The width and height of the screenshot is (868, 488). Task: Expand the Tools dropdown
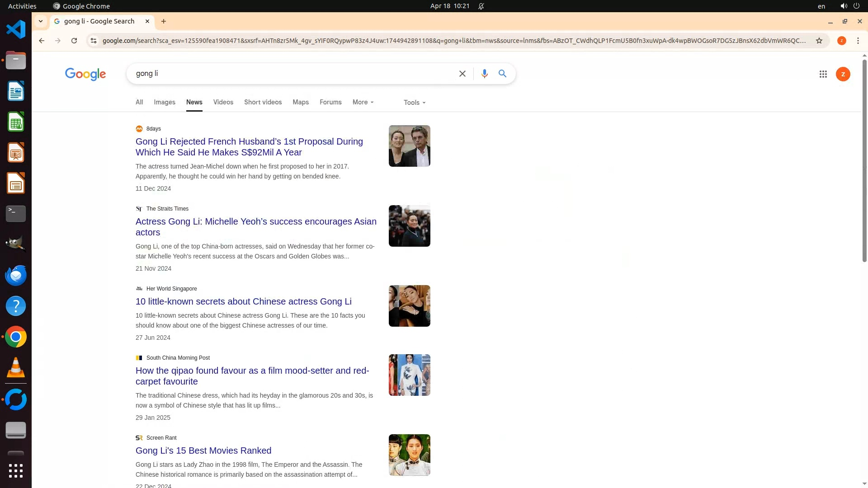click(x=414, y=103)
